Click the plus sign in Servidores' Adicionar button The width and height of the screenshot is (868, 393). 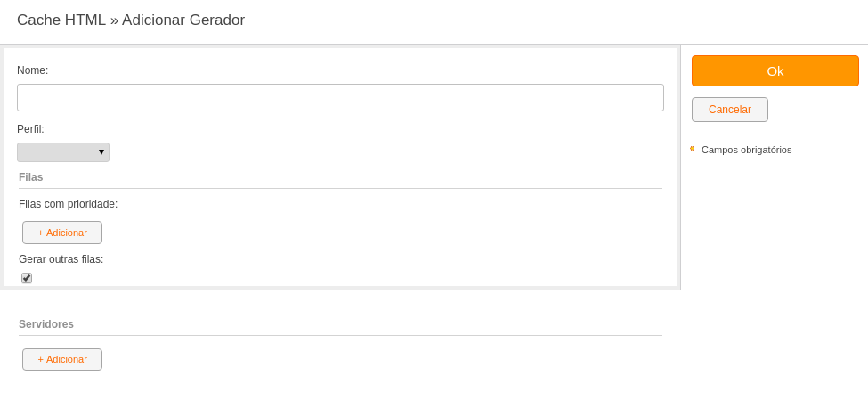pos(40,360)
